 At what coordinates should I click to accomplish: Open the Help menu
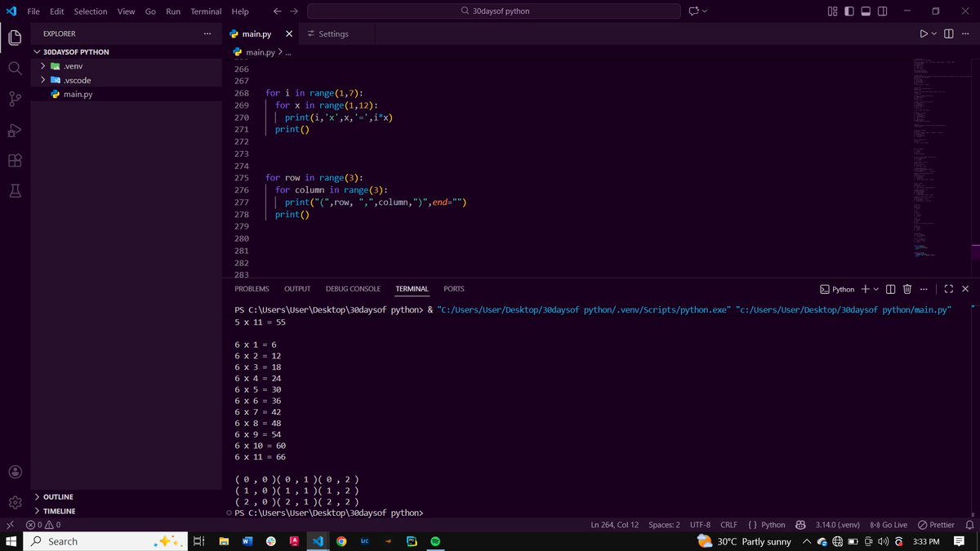tap(240, 11)
